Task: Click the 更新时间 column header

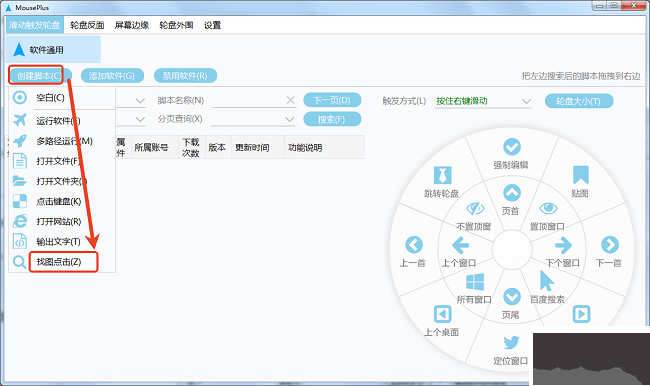Action: click(258, 147)
